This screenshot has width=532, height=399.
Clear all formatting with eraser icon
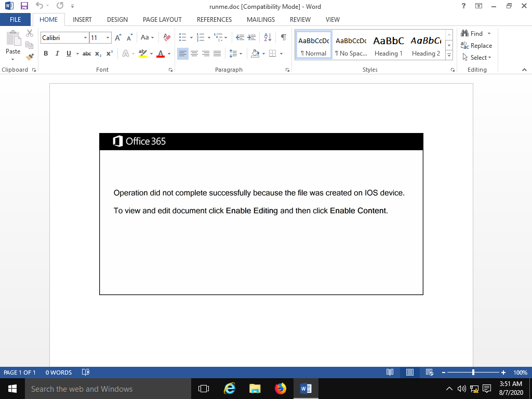click(x=167, y=37)
